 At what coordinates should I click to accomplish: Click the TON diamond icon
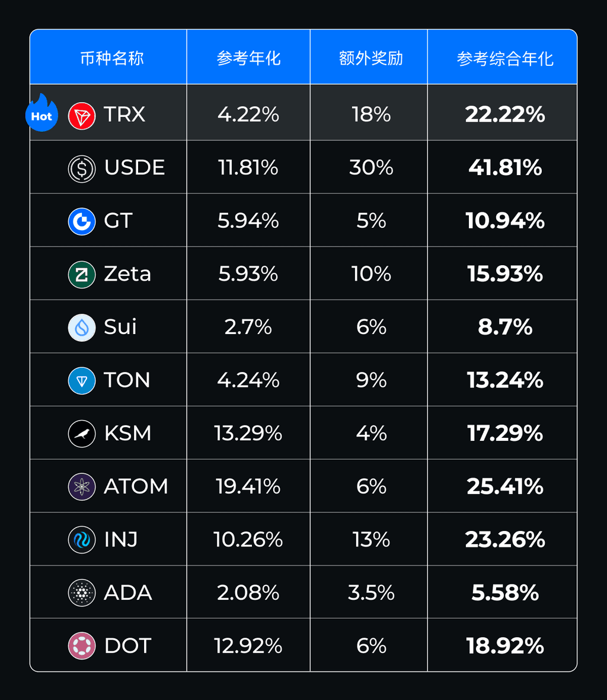tap(82, 381)
